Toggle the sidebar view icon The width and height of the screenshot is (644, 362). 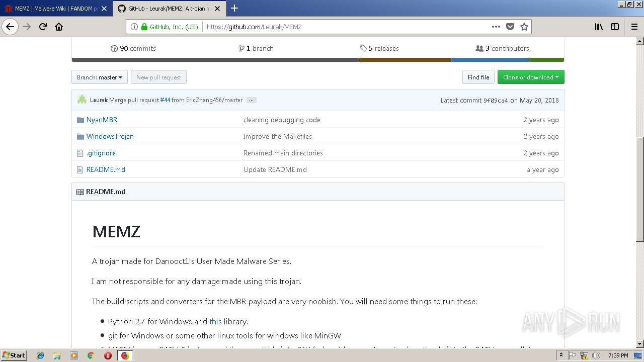[x=615, y=27]
